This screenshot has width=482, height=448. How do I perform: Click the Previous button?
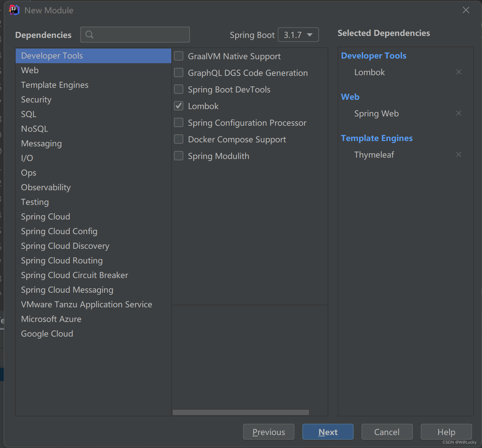pyautogui.click(x=269, y=432)
